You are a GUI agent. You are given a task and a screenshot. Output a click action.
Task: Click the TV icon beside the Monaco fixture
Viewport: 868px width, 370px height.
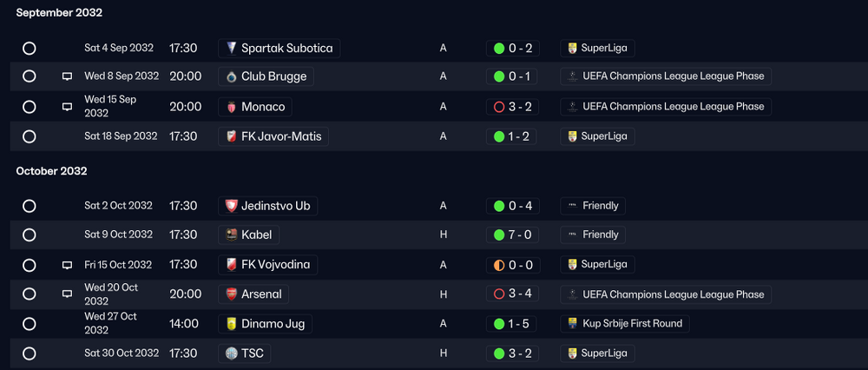pyautogui.click(x=67, y=106)
